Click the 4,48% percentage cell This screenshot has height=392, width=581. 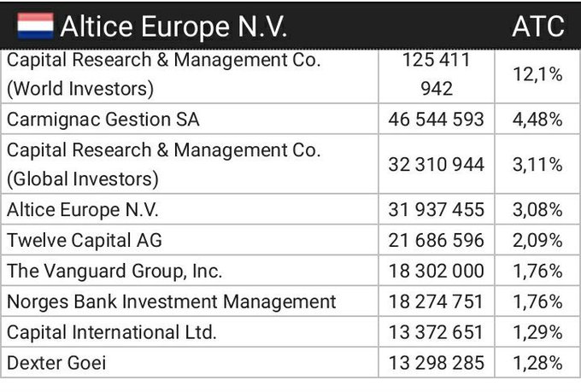pos(537,119)
